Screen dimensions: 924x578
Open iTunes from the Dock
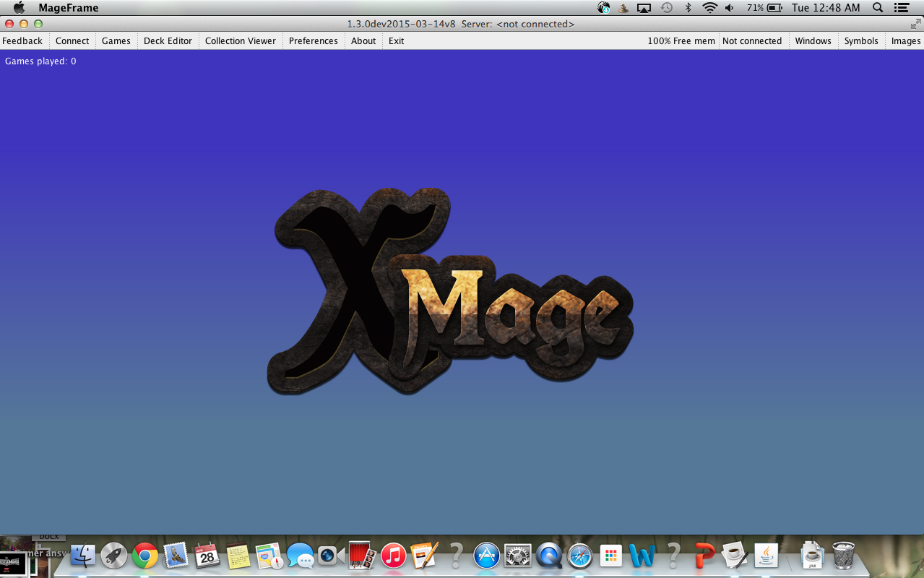394,556
